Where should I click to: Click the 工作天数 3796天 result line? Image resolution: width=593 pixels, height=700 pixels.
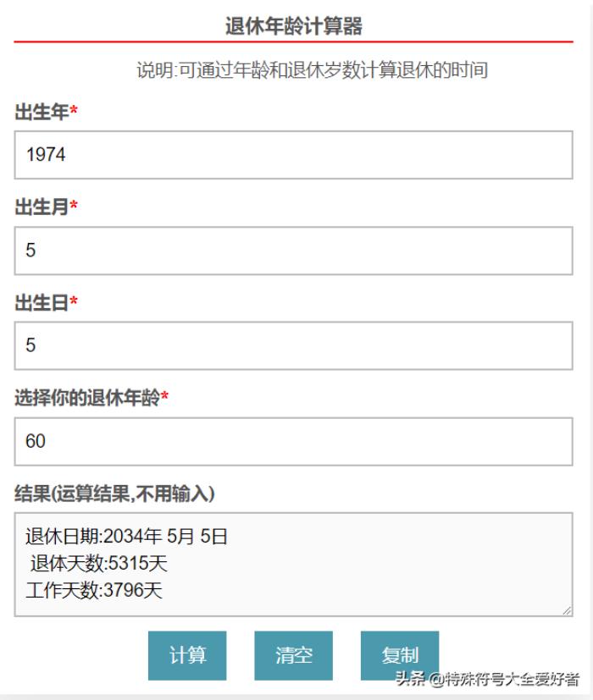click(93, 591)
